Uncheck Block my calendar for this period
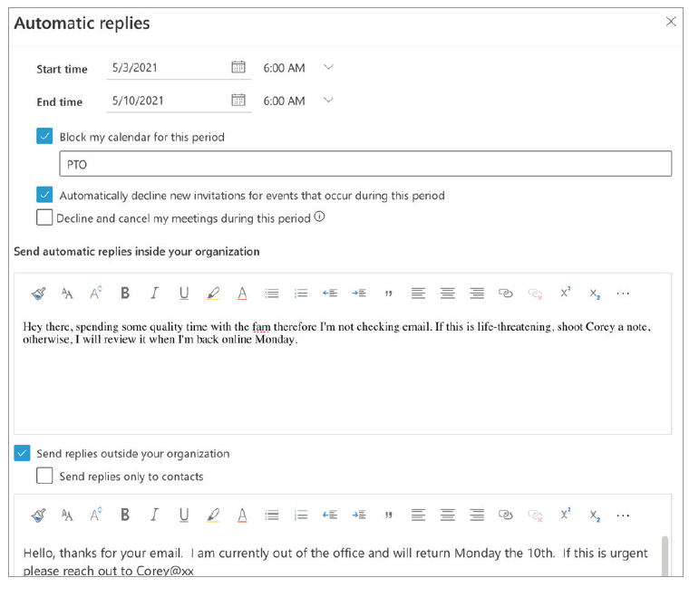This screenshot has height=616, width=689. [x=45, y=136]
